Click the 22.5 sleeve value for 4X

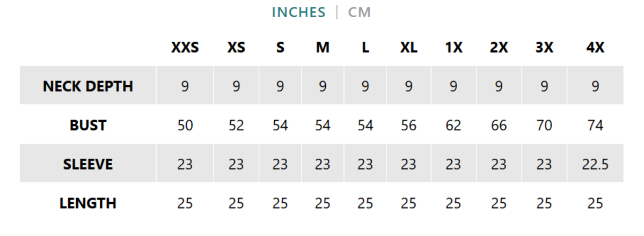click(595, 164)
